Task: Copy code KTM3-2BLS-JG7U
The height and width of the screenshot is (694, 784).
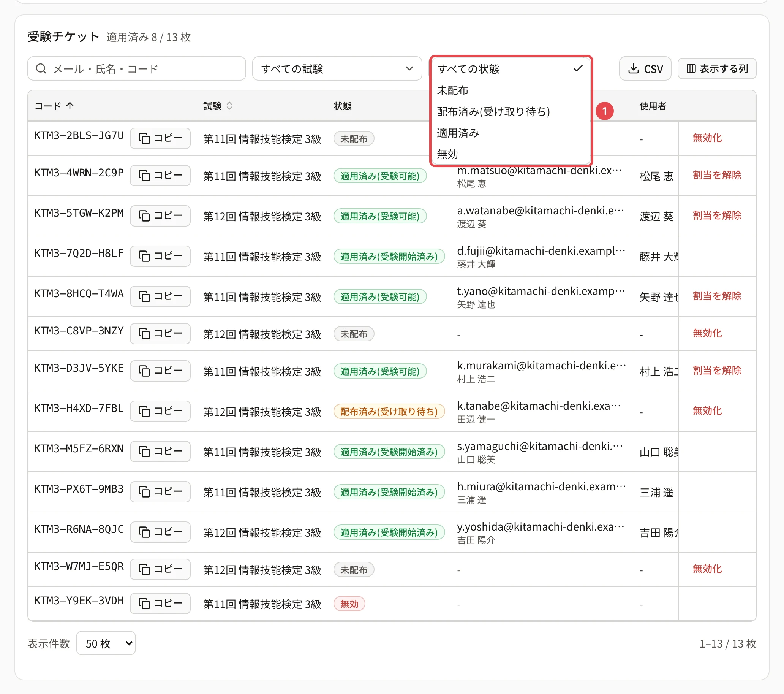Action: (x=160, y=138)
